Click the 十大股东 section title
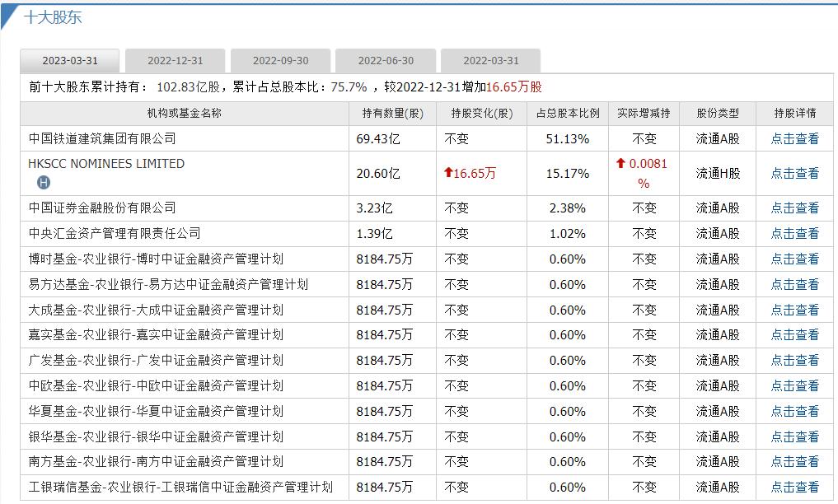This screenshot has height=504, width=838. coord(53,16)
